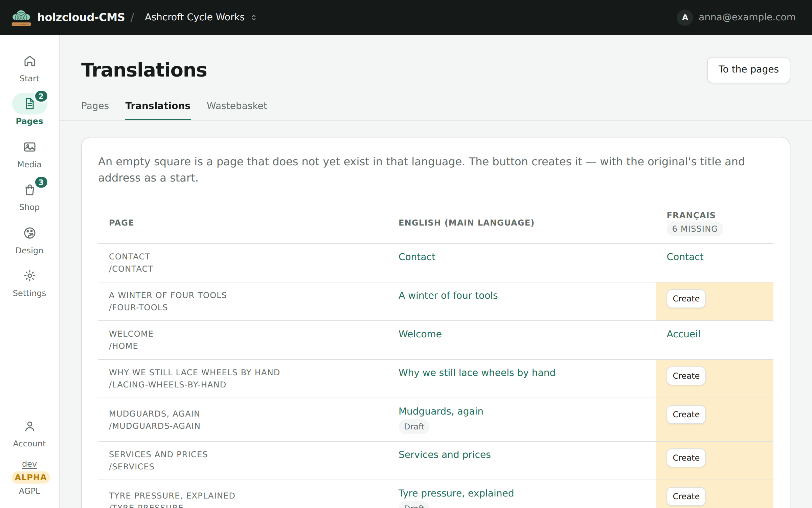The height and width of the screenshot is (508, 812).
Task: Create French page for A winter of four tools
Action: 686,299
